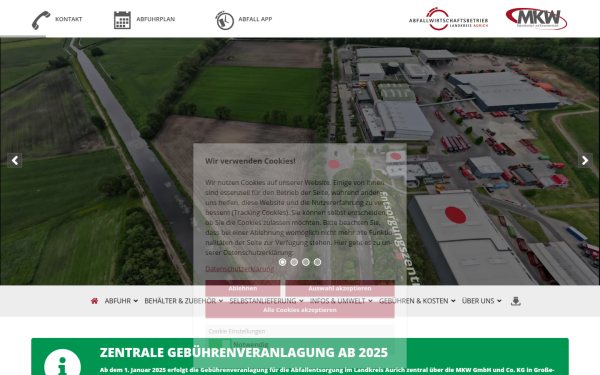
Task: Open INFOS & UMWELT menu item
Action: (x=338, y=301)
